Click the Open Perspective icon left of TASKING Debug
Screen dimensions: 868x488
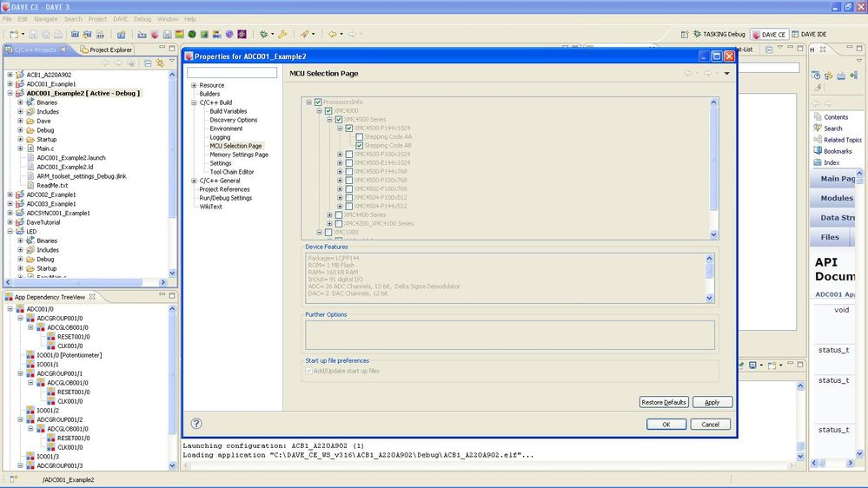point(685,35)
